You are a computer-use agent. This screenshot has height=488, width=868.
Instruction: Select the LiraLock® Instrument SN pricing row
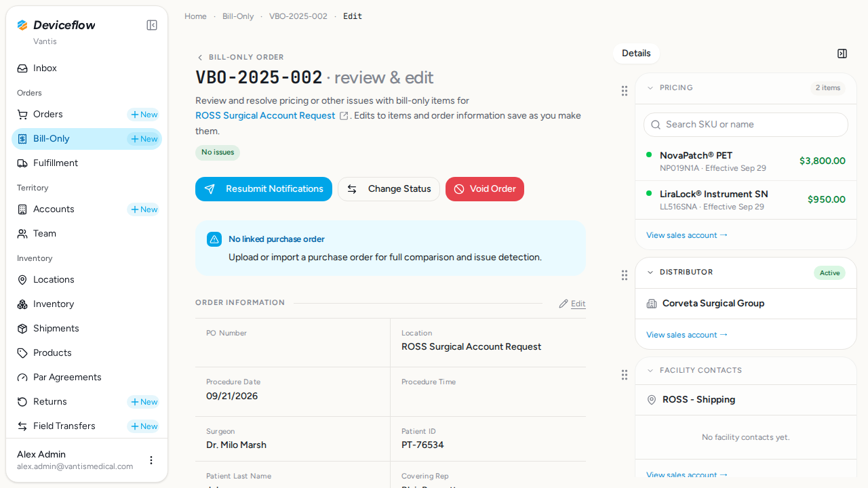coord(746,200)
